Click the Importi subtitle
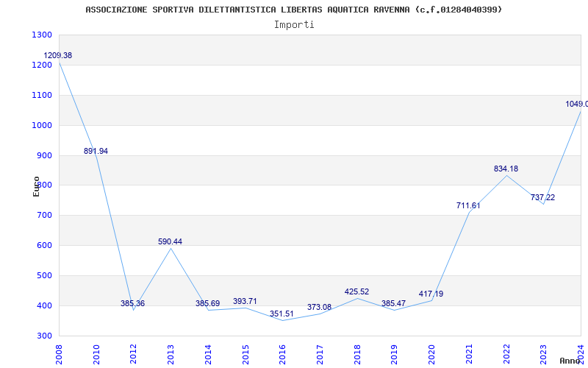Screen dimensions: 588x368 (294, 24)
